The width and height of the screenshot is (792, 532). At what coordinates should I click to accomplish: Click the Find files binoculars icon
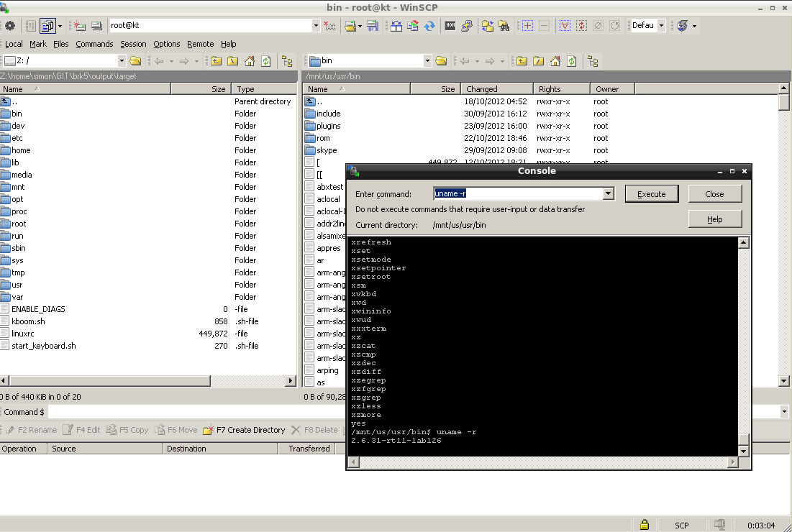(x=504, y=26)
